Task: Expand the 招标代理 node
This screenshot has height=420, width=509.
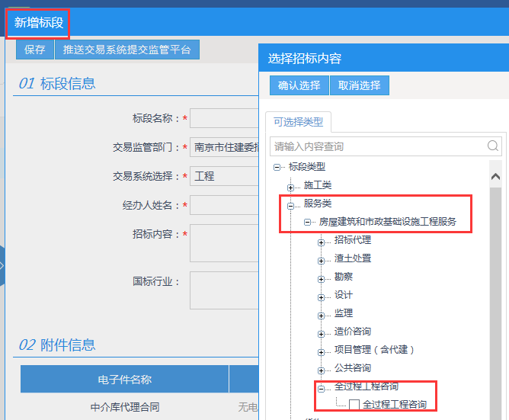Action: [321, 241]
